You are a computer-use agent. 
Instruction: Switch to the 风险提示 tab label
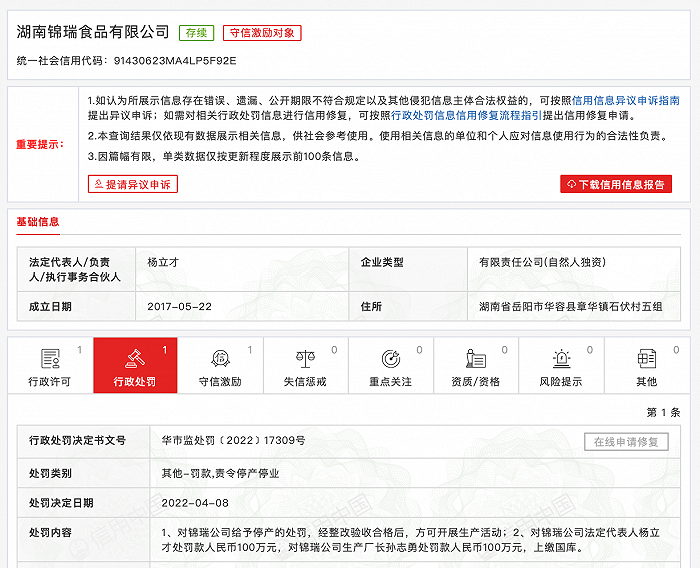561,382
